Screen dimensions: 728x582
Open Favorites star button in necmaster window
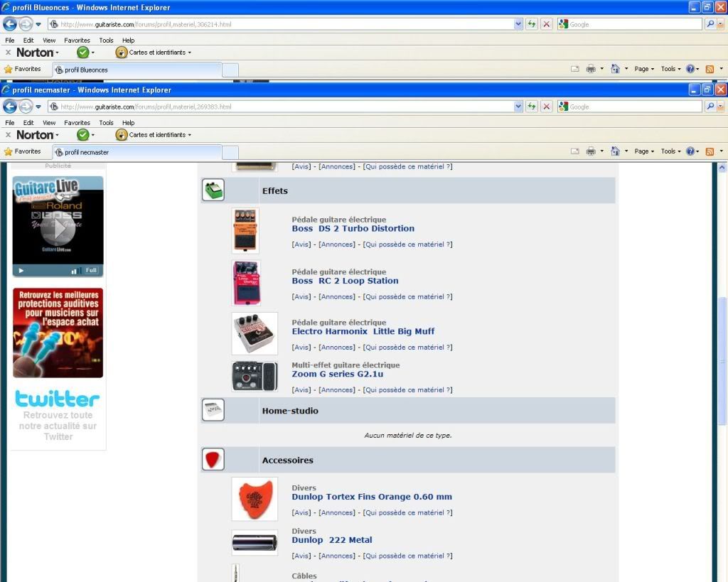point(23,151)
